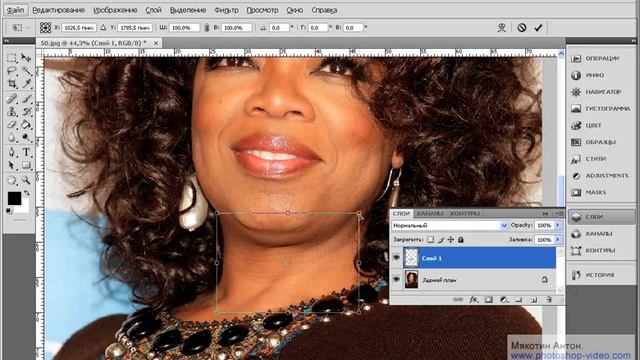Click the reference point location icon
The width and height of the screenshot is (640, 360).
[x=45, y=28]
